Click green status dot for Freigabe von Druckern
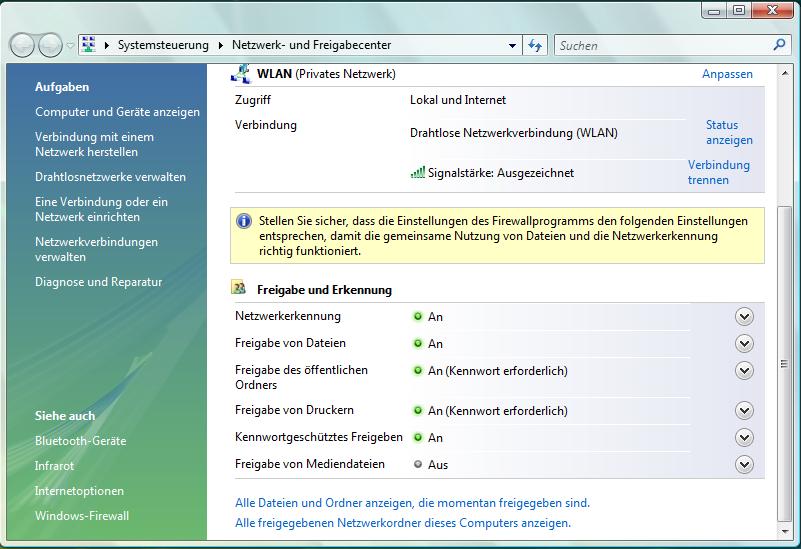The image size is (801, 549). click(417, 410)
